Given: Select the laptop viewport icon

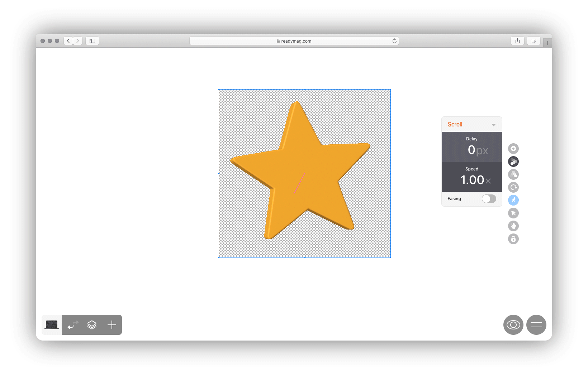Looking at the screenshot, I should 52,325.
